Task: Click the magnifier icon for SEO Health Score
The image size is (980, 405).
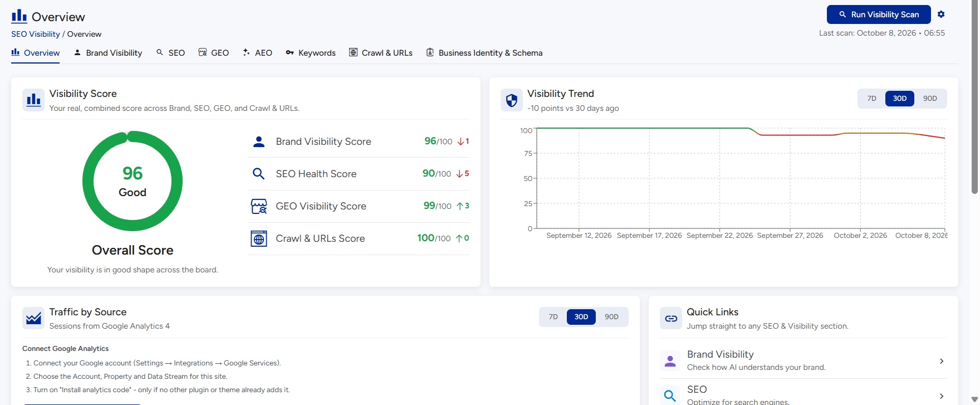Action: click(x=258, y=174)
